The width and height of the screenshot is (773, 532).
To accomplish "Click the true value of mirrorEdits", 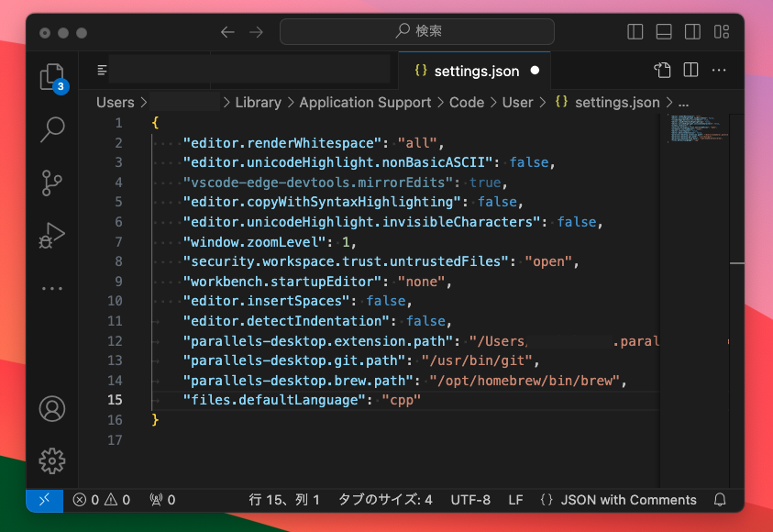I will coord(485,183).
